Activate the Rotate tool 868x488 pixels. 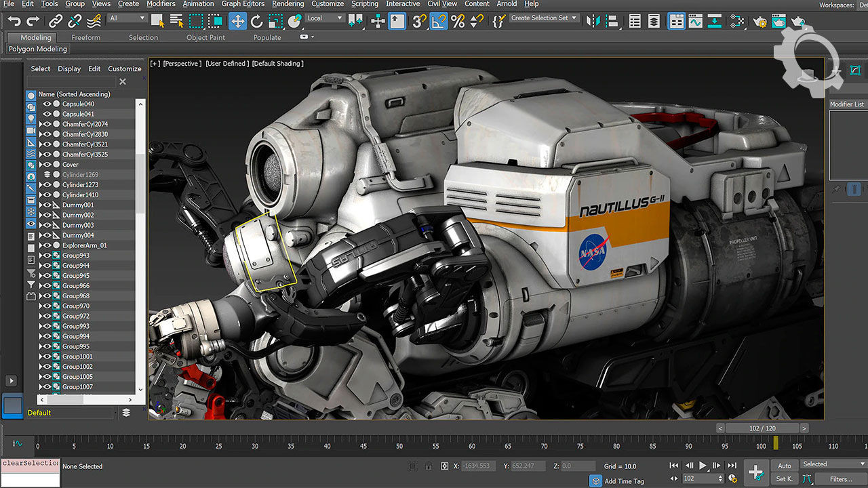pyautogui.click(x=256, y=21)
